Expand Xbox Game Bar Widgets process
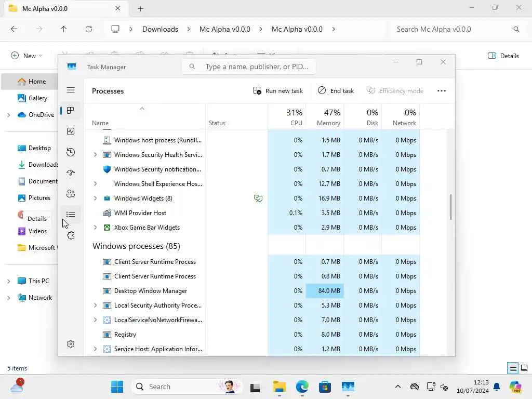The image size is (532, 399). 96,228
